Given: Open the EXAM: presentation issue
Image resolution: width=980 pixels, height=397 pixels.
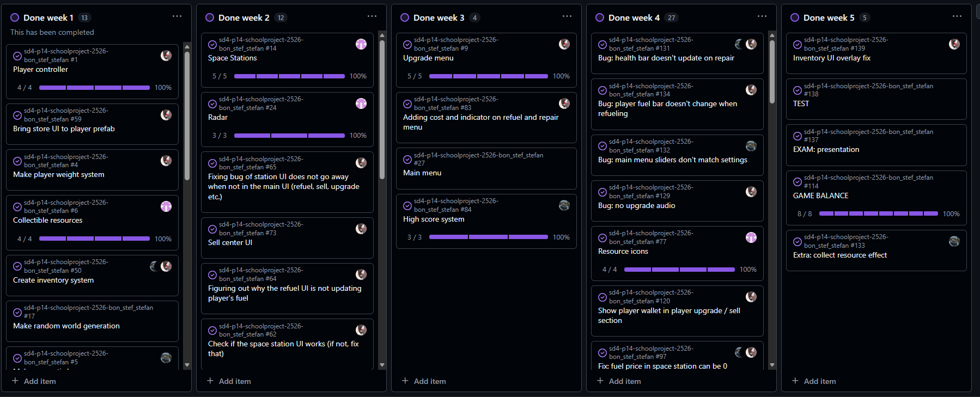Looking at the screenshot, I should pyautogui.click(x=826, y=150).
